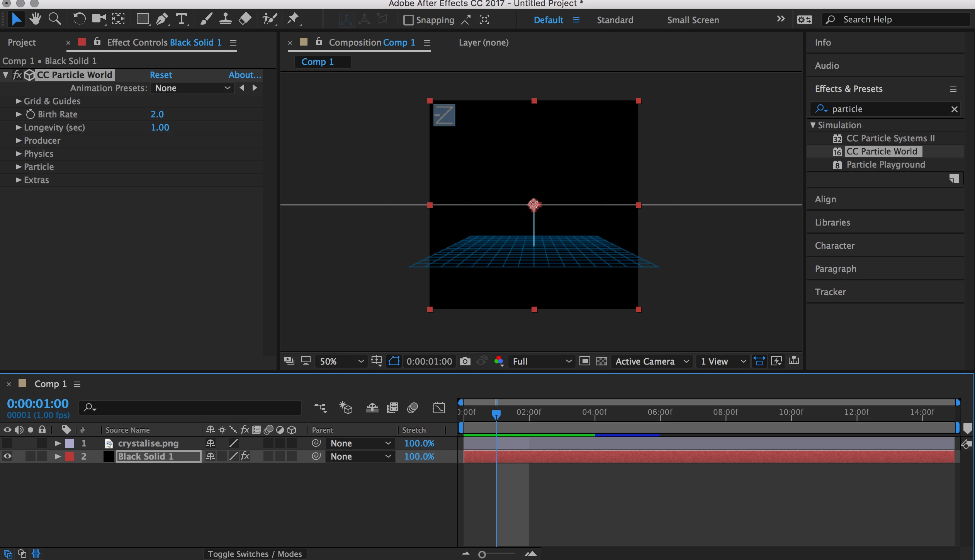This screenshot has width=975, height=560.
Task: Select the Puppet Pin tool
Action: 293,19
